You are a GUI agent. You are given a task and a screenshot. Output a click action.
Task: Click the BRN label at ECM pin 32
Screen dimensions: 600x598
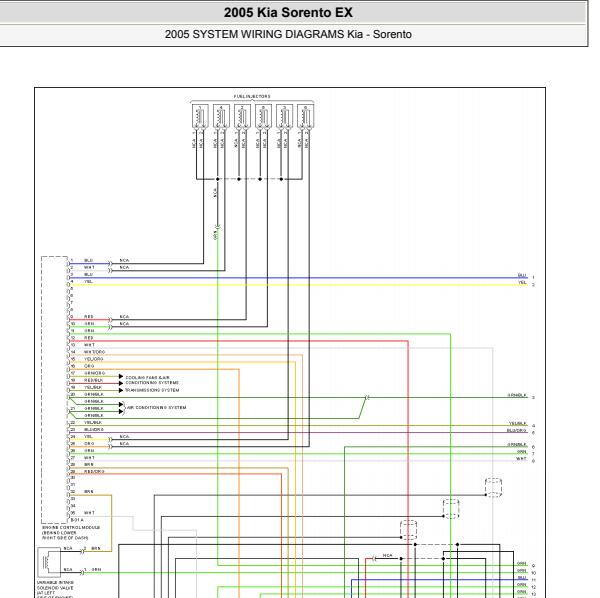(89, 492)
